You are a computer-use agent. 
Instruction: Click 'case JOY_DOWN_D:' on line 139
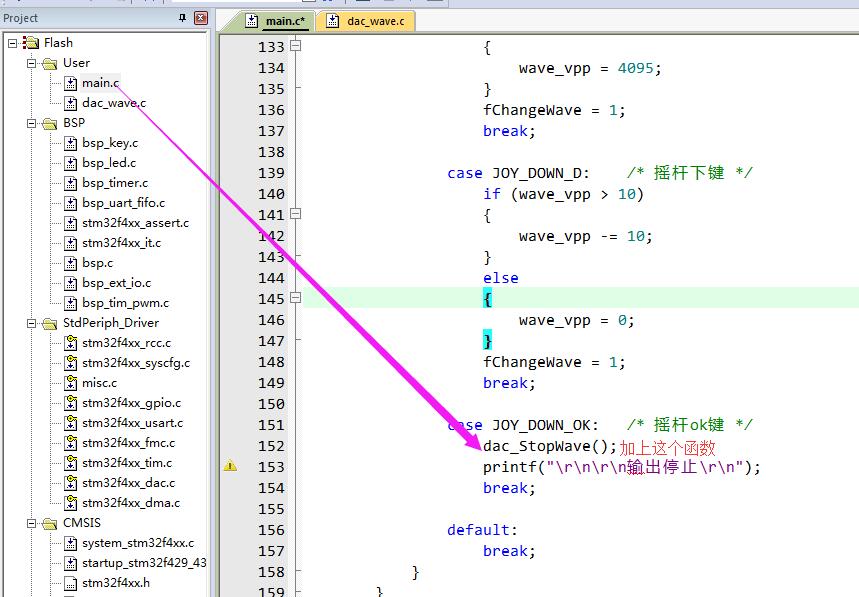518,173
